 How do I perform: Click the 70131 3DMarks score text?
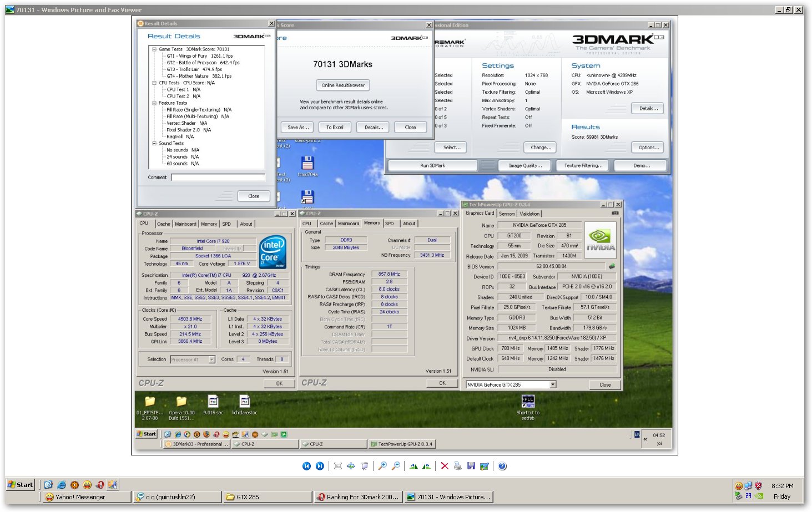[342, 64]
